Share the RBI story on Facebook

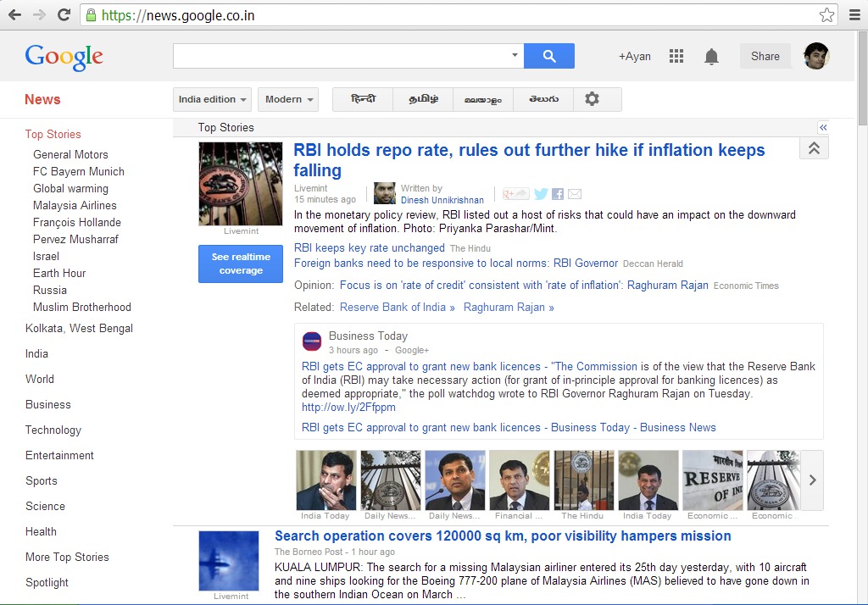point(558,194)
